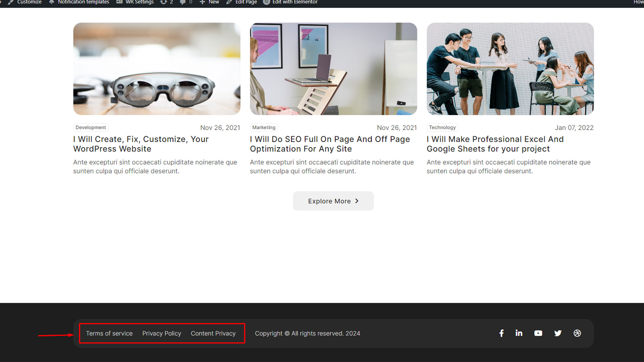Viewport: 644px width, 362px height.
Task: Click Edit Page in admin bar
Action: pyautogui.click(x=242, y=2)
